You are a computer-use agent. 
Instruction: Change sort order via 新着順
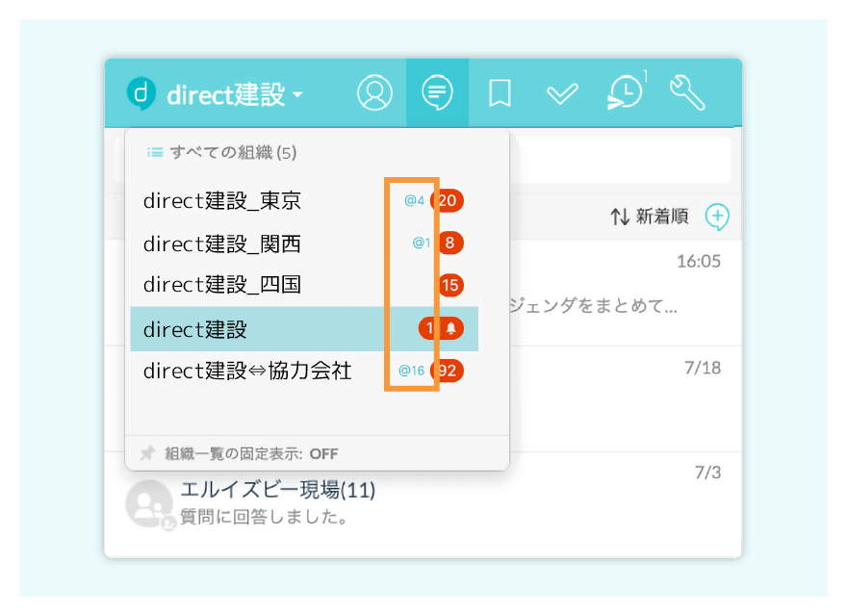[650, 217]
